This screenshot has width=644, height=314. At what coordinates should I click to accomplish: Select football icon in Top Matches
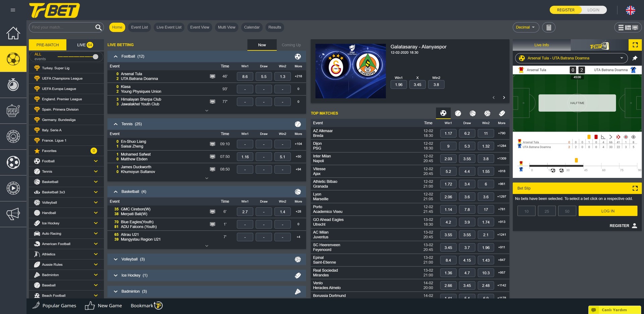[443, 113]
